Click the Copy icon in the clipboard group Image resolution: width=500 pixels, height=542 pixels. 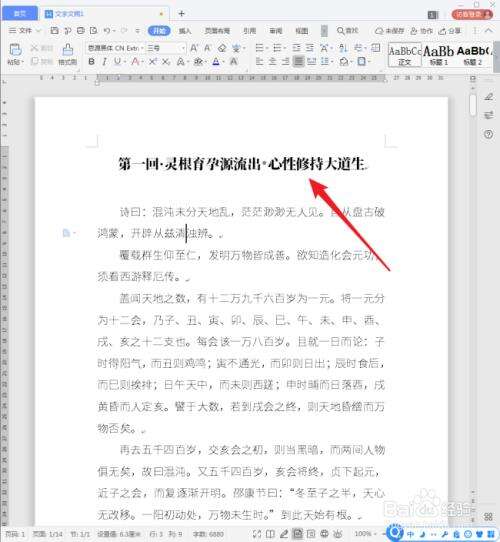(35, 62)
